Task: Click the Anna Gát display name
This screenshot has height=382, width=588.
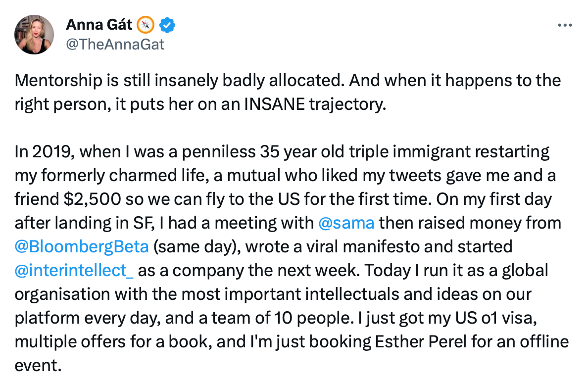Action: [99, 25]
